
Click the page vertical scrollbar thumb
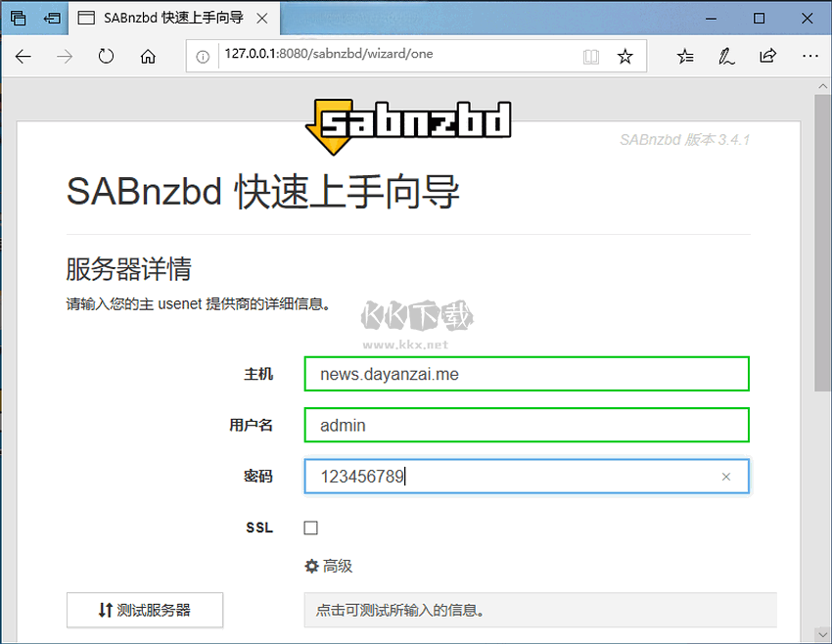pos(822,243)
